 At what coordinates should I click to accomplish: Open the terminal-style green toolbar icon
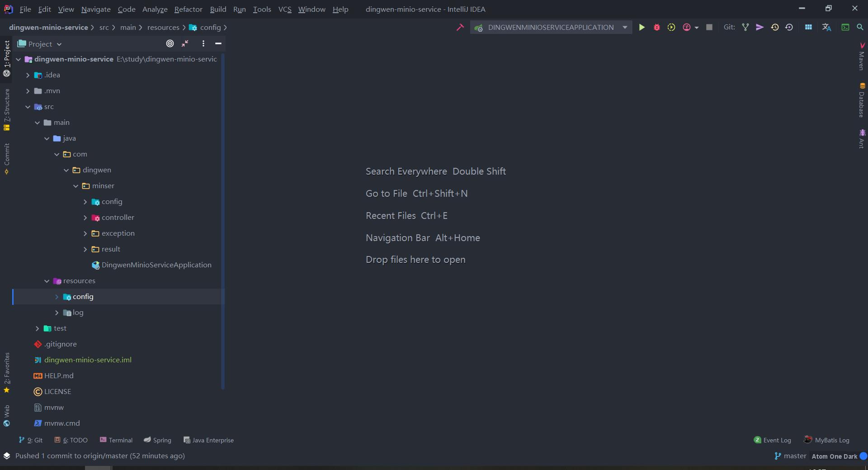pos(845,28)
